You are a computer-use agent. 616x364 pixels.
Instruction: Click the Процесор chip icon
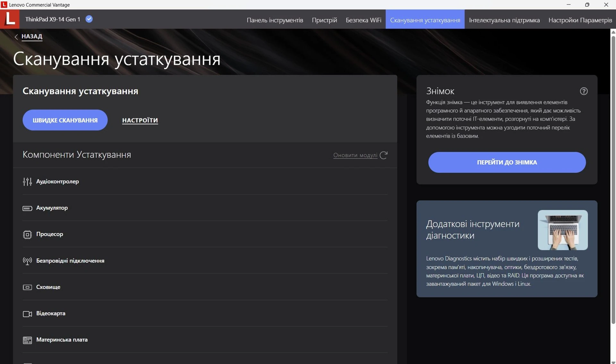pos(27,234)
